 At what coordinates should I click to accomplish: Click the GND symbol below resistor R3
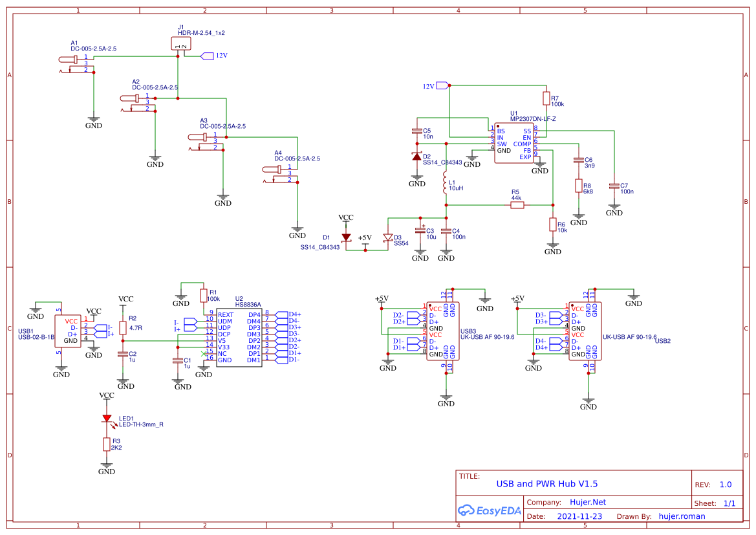point(107,469)
